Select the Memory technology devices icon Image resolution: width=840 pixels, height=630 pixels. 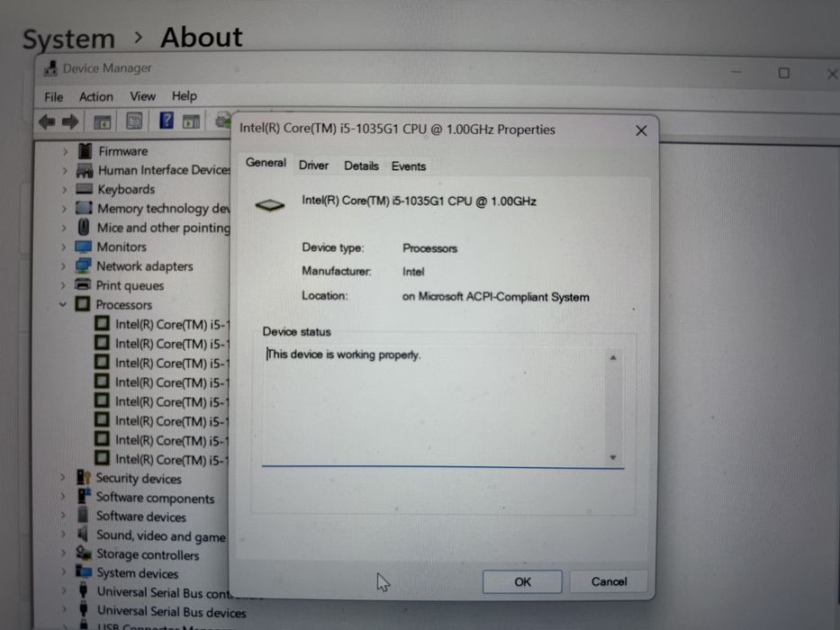[x=84, y=208]
